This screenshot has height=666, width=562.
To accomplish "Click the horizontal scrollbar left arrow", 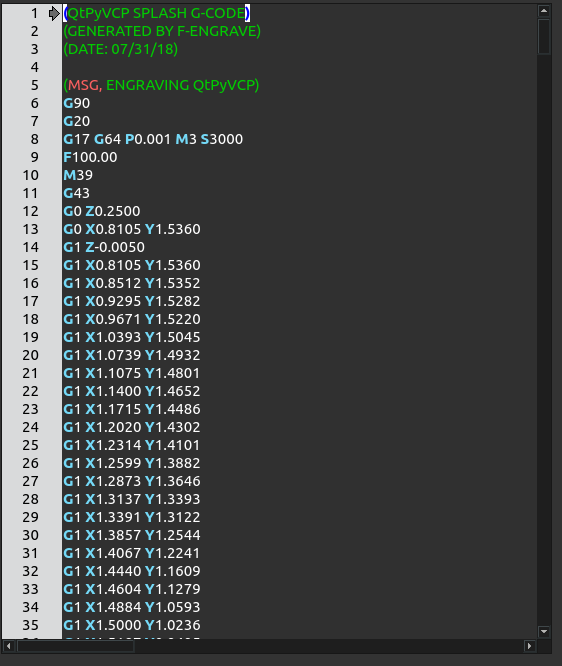I will pos(8,646).
